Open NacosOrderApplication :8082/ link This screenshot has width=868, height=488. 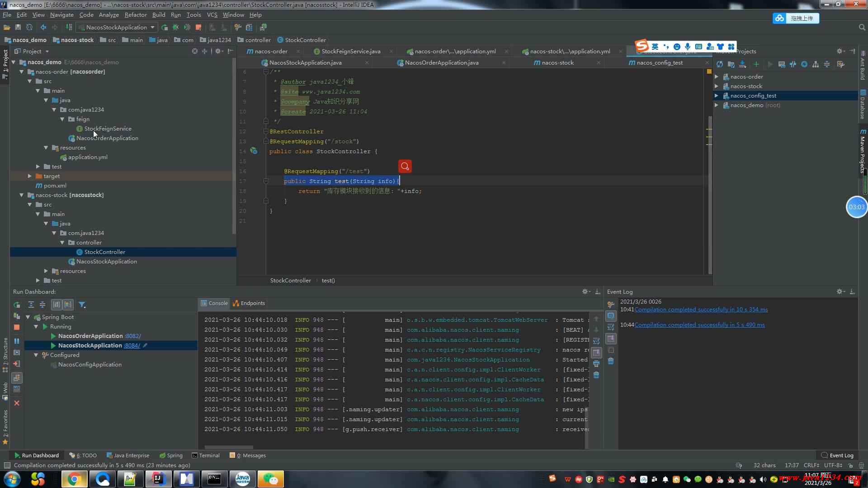pos(133,336)
